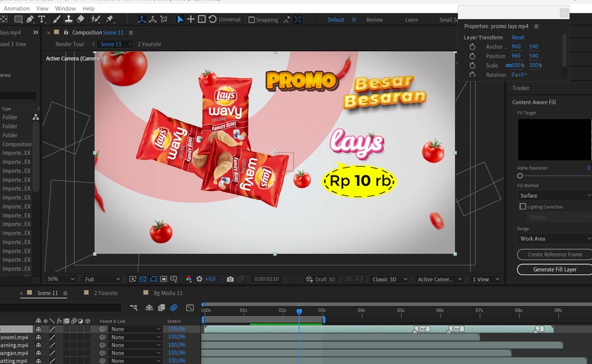The image size is (592, 364).
Task: Switch to the Bg Media 11 timeline tab
Action: click(x=168, y=293)
